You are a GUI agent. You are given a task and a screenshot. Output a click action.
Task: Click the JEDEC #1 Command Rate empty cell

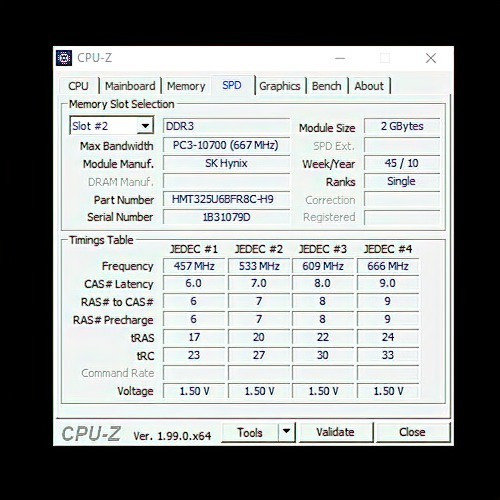[x=194, y=373]
